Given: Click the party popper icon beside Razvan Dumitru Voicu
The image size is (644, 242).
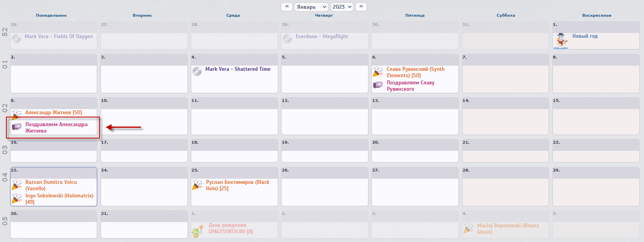Looking at the screenshot, I should click(x=17, y=185).
